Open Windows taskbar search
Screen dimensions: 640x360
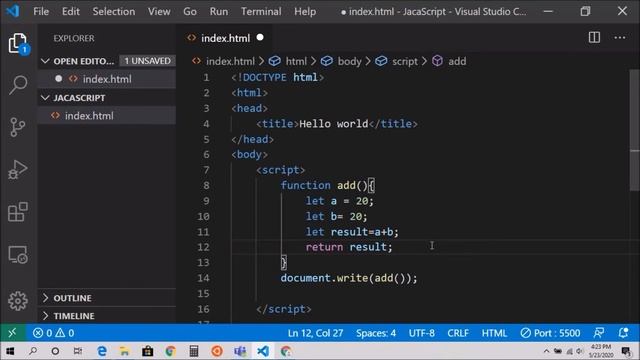point(33,351)
